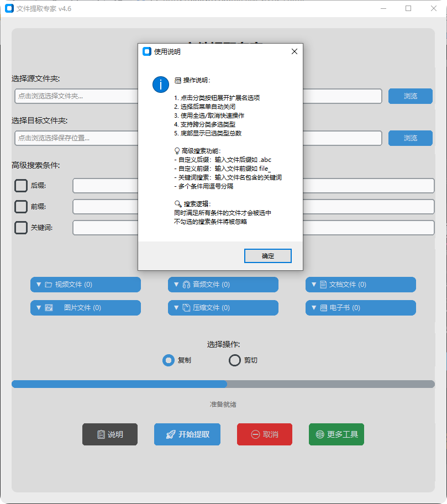This screenshot has width=447, height=504.
Task: Click the source folder path field
Action: click(x=198, y=96)
